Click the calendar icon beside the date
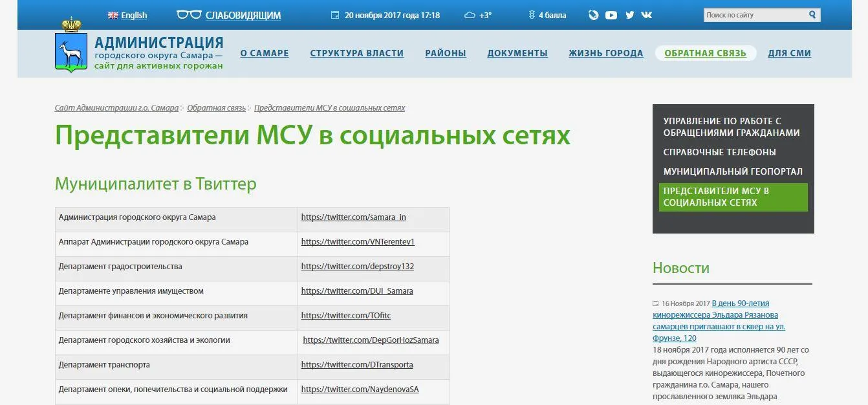 point(335,15)
